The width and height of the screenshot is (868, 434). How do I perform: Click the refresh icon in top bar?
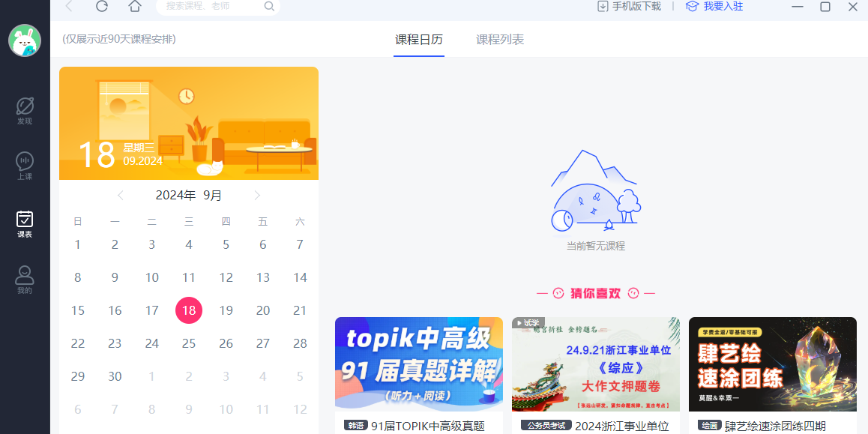tap(102, 7)
